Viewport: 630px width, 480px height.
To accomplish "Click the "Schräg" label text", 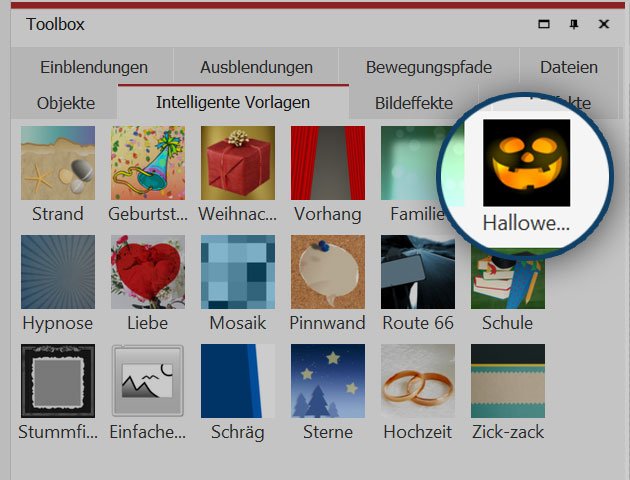I will click(238, 433).
